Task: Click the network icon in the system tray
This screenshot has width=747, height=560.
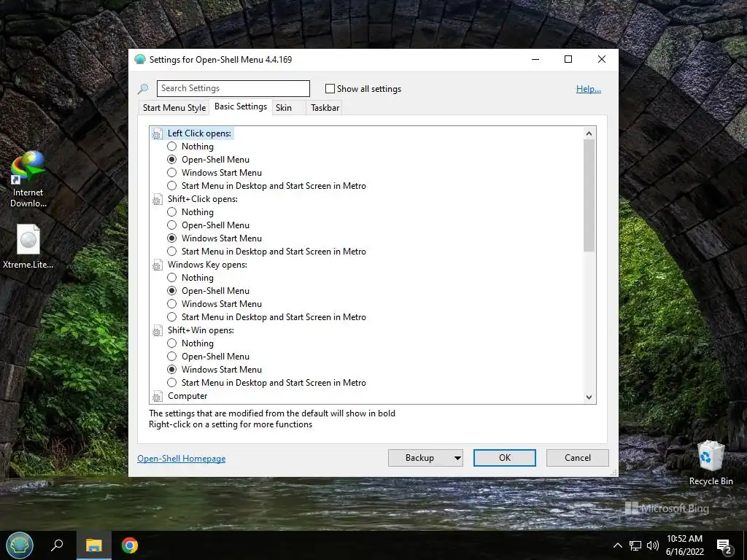Action: pyautogui.click(x=635, y=545)
